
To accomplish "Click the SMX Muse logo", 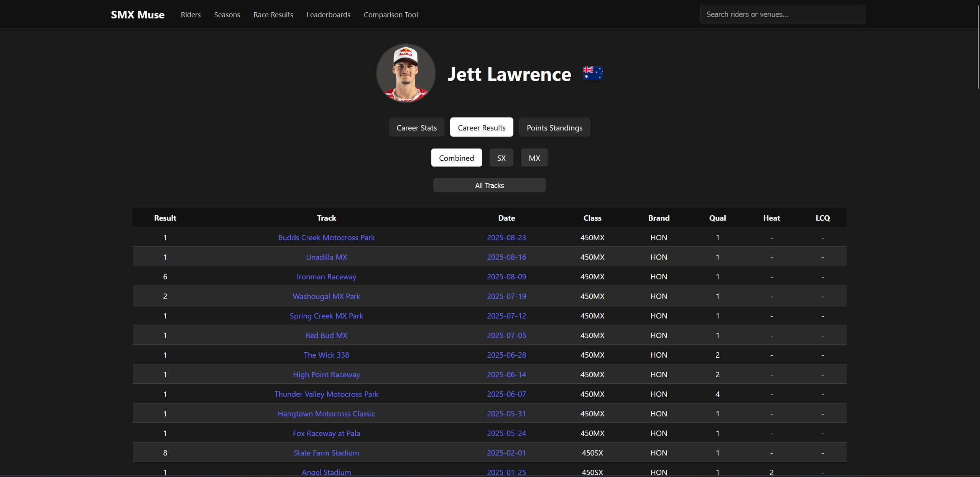I will pyautogui.click(x=137, y=14).
